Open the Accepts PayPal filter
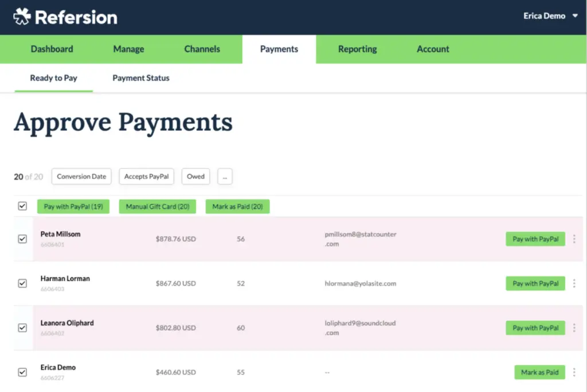 pos(147,177)
